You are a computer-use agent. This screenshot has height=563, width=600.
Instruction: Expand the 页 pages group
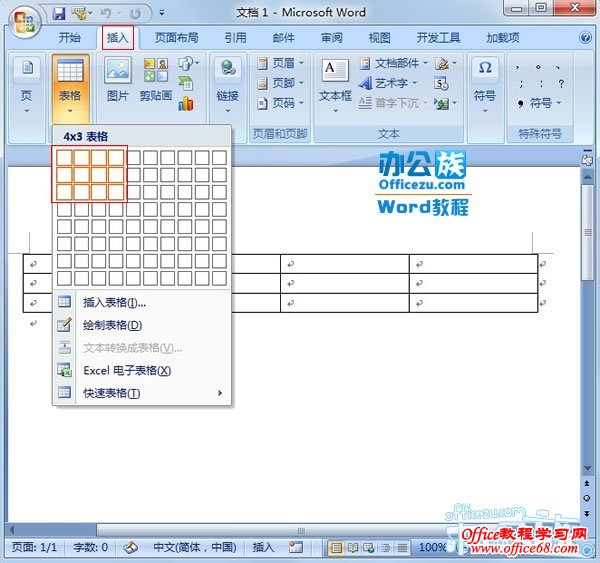pyautogui.click(x=26, y=86)
